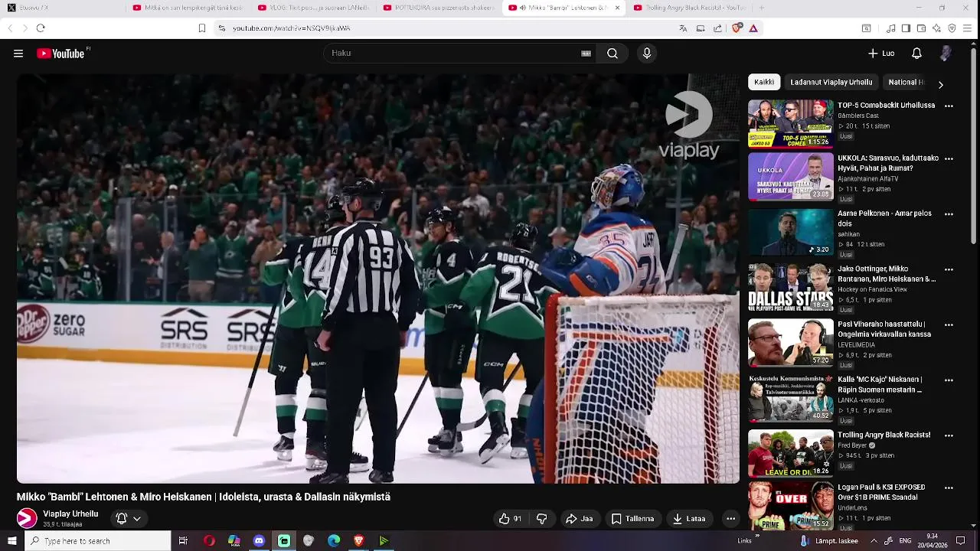Open UKKOLA Sarasvuo video title
This screenshot has height=551, width=980.
887,163
